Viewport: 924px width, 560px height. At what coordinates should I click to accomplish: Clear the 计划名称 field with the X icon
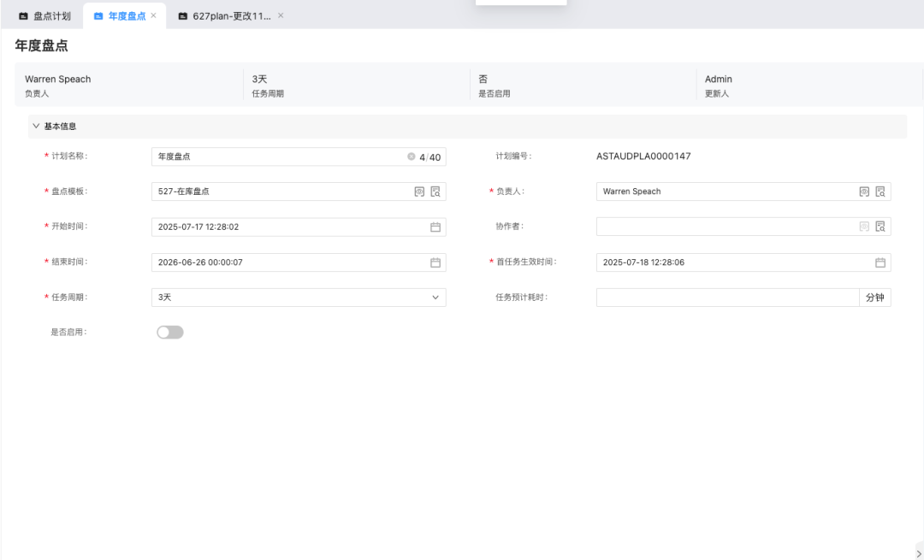[411, 156]
